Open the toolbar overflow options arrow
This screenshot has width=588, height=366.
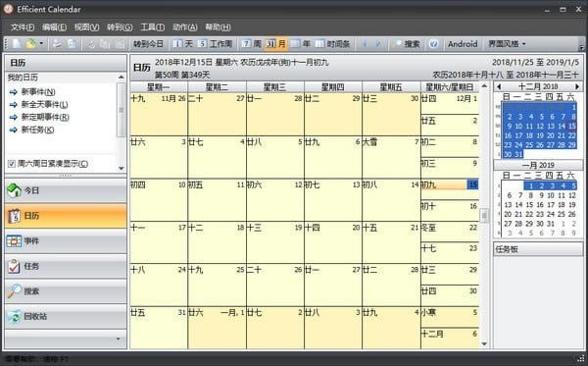tap(581, 47)
